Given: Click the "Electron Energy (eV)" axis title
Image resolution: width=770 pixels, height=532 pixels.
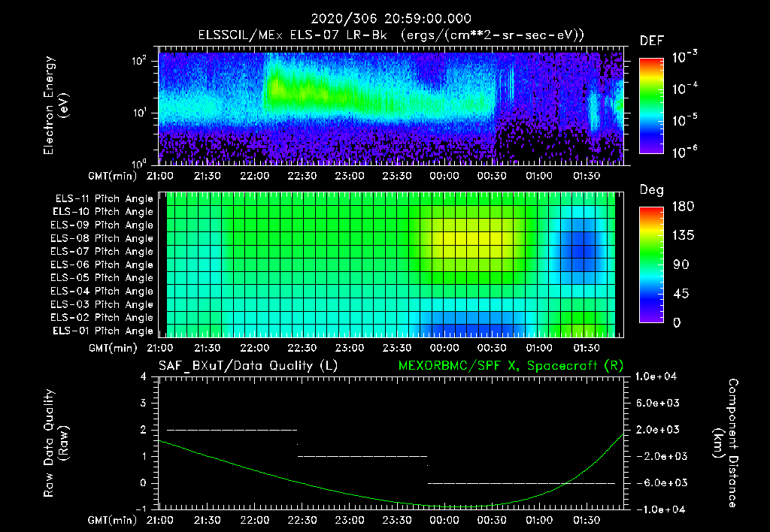Looking at the screenshot, I should (x=56, y=105).
